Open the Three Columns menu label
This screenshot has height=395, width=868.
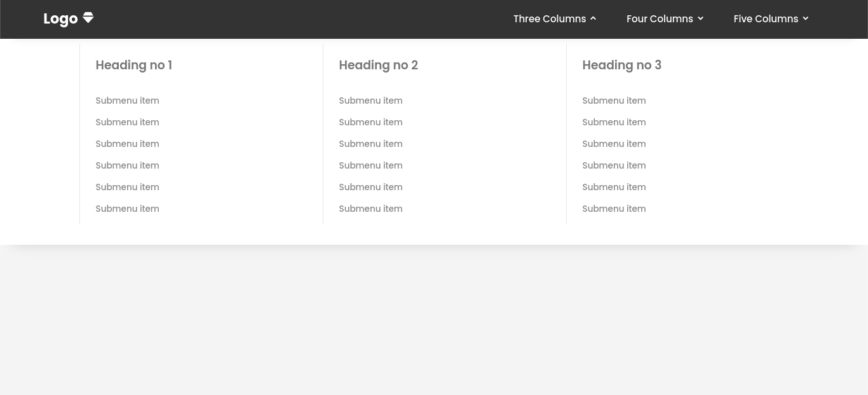click(549, 19)
